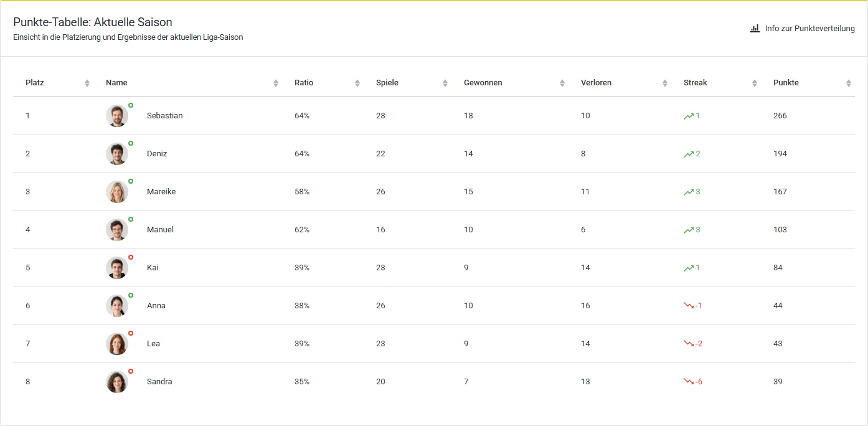Screen dimensions: 868x426
Task: Click the green upward streak icon for Sebastian
Action: (689, 116)
